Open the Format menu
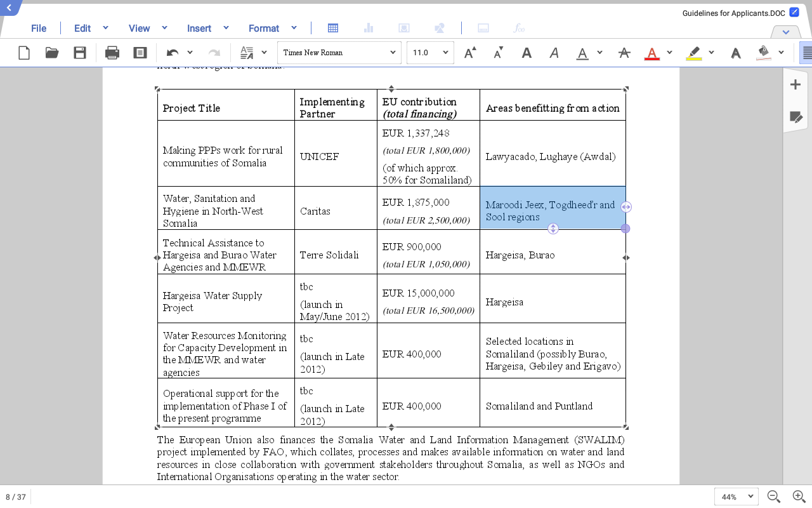The width and height of the screenshot is (812, 508). [264, 28]
